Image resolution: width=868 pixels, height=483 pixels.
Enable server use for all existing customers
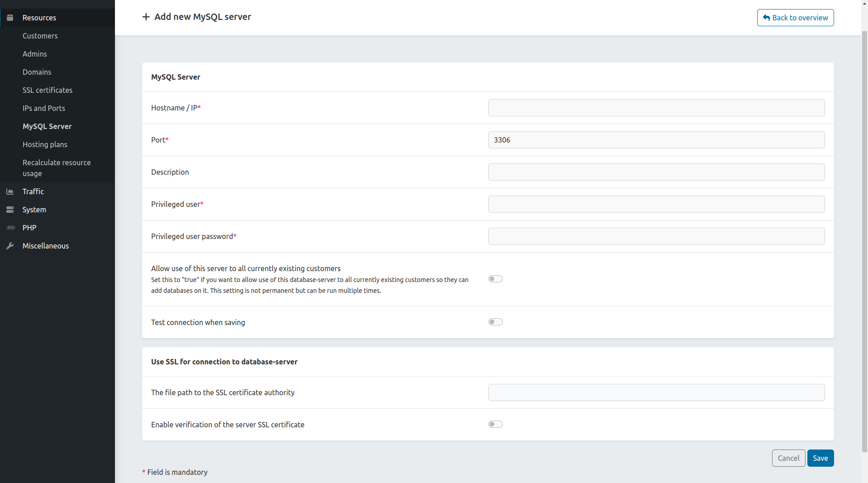click(495, 279)
